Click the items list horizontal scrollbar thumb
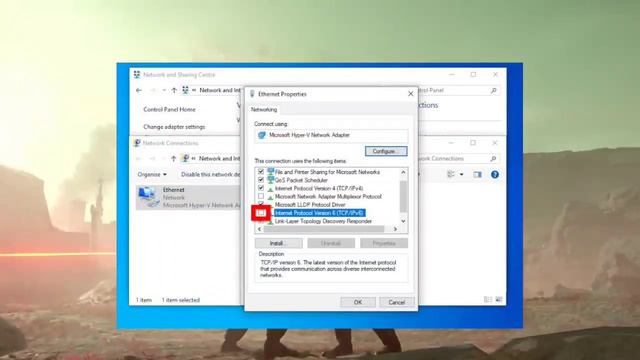The width and height of the screenshot is (640, 360). click(x=324, y=229)
